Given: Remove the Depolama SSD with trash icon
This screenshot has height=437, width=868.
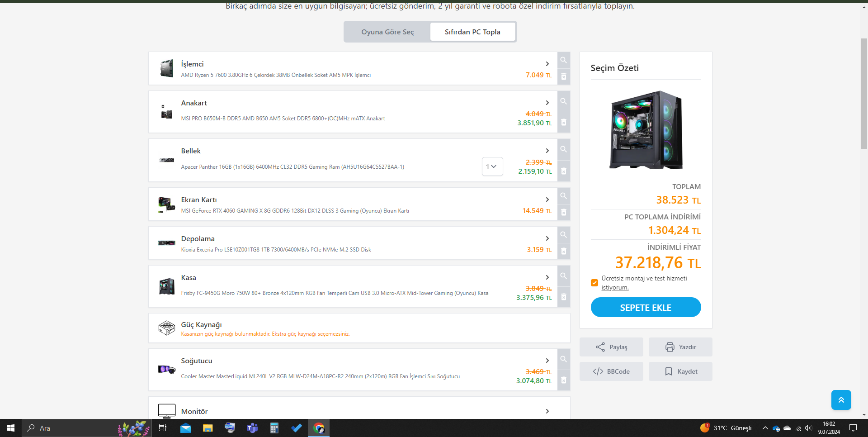Looking at the screenshot, I should pyautogui.click(x=564, y=252).
